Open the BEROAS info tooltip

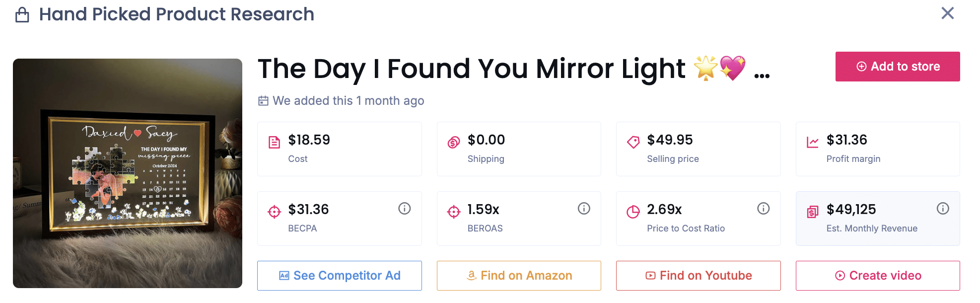[584, 208]
